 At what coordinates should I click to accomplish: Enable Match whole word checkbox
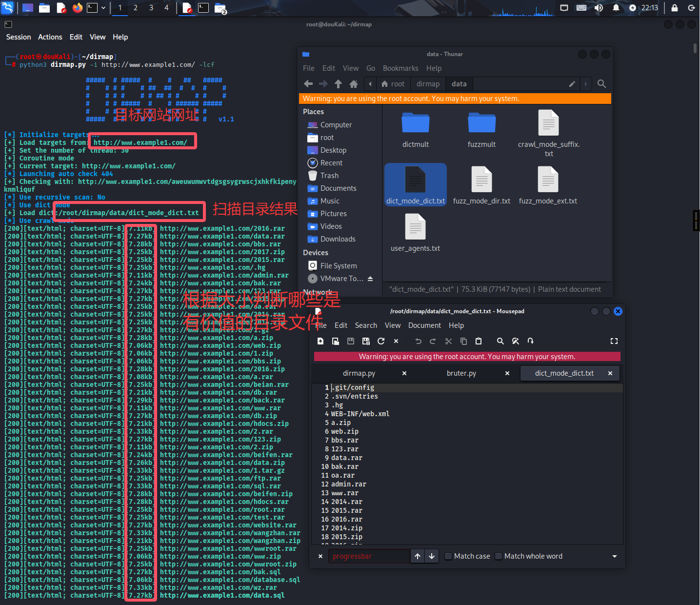click(x=499, y=556)
